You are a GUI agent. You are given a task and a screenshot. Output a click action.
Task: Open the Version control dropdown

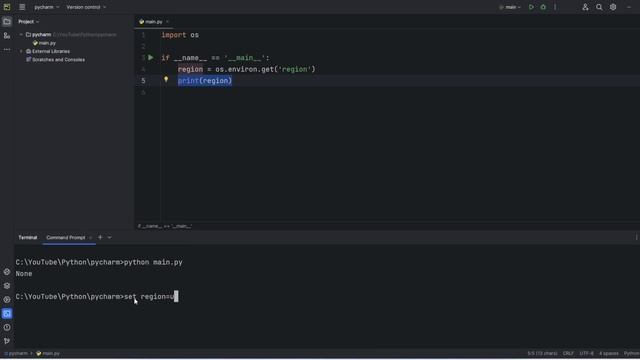[86, 7]
